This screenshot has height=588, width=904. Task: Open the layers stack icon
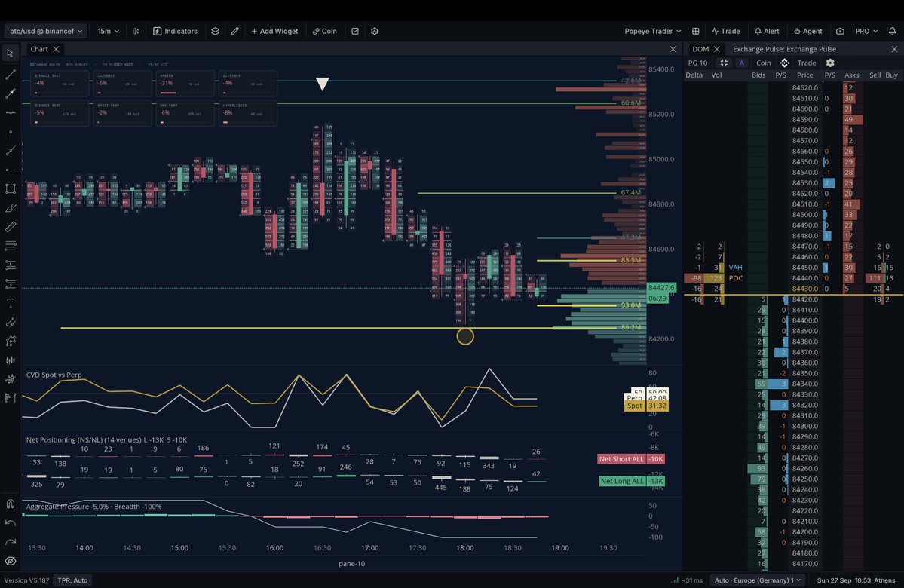[215, 31]
